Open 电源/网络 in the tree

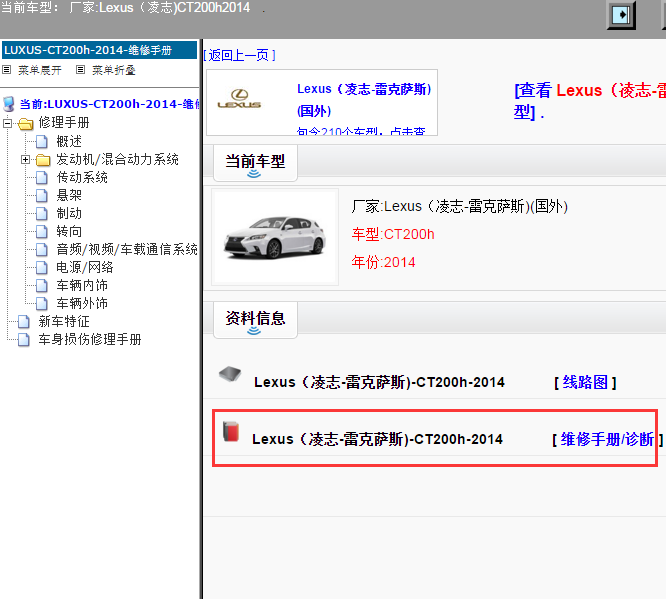click(85, 267)
